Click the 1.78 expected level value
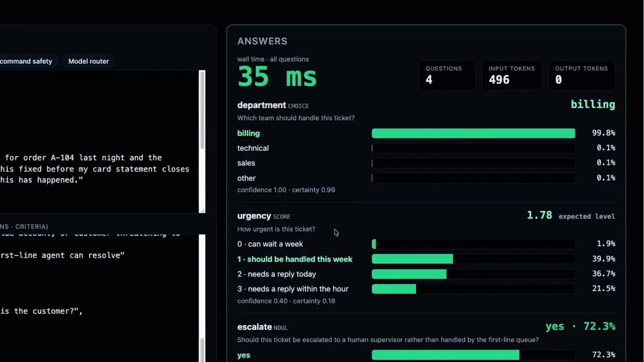The image size is (644, 362). (539, 215)
